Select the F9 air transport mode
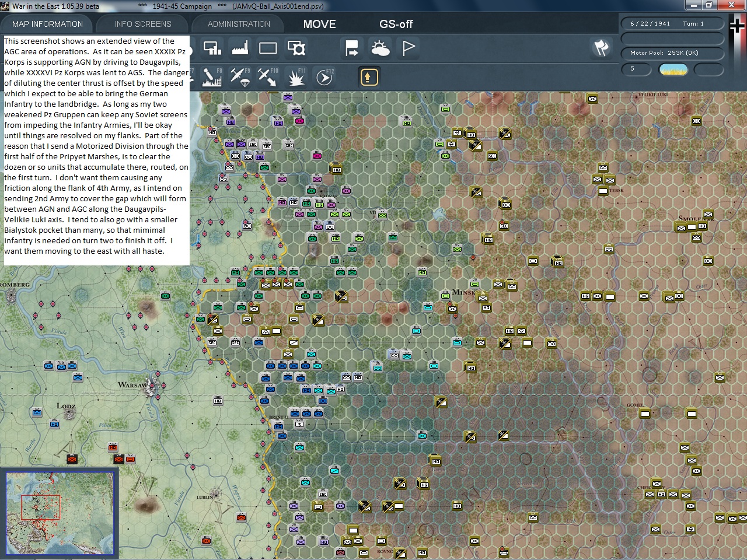This screenshot has width=747, height=560. (x=240, y=77)
